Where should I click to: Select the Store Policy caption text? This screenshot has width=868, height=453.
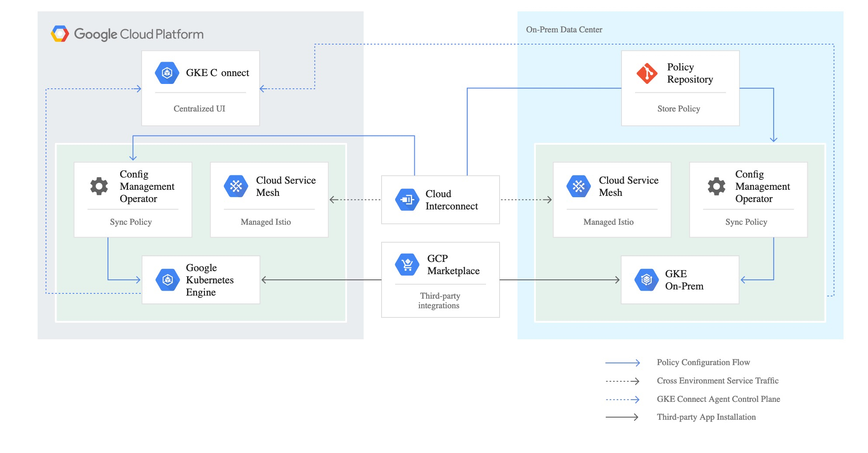tap(678, 109)
